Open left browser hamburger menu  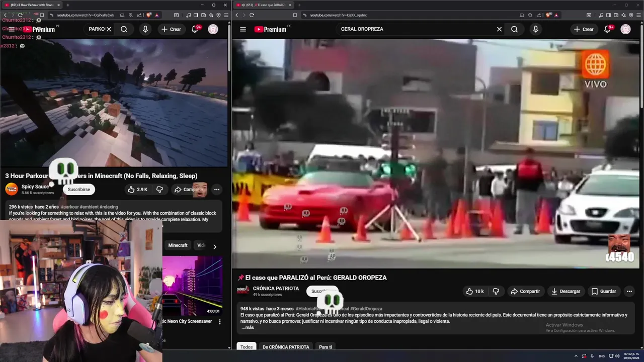pyautogui.click(x=226, y=15)
